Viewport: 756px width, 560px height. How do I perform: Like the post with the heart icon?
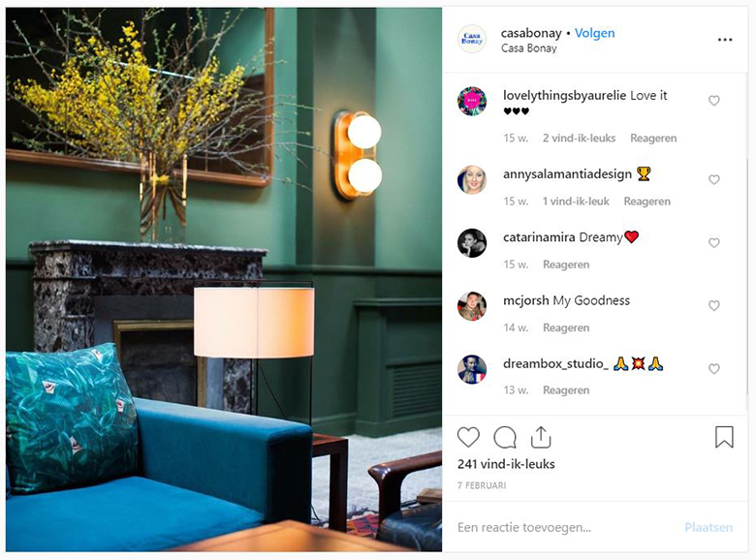[468, 437]
